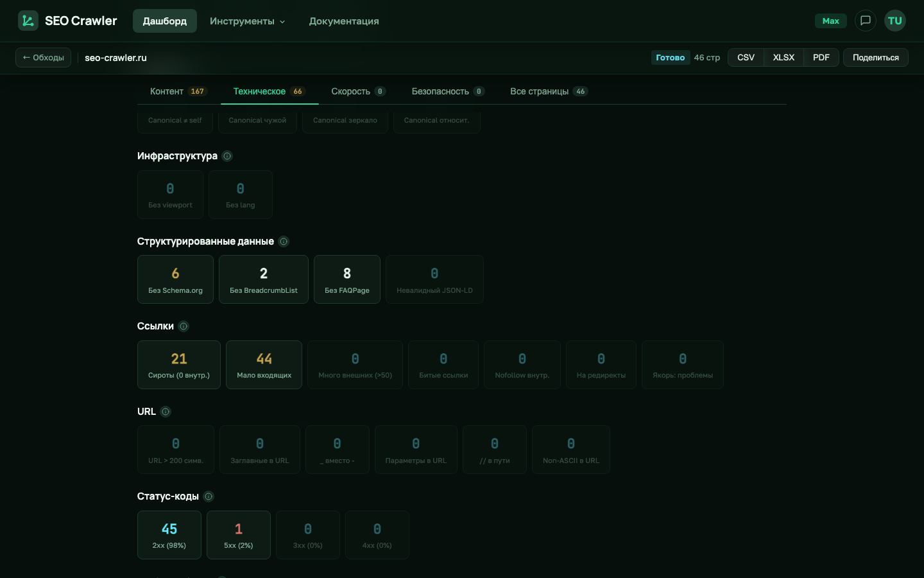Open the Якорь: проблемы card
This screenshot has width=924, height=578.
point(683,365)
